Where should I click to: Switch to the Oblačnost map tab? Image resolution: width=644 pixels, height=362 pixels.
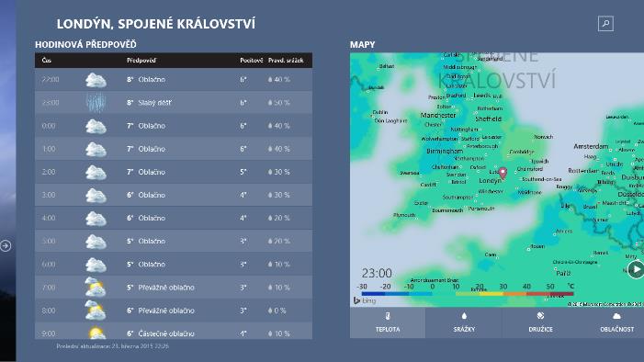click(616, 322)
